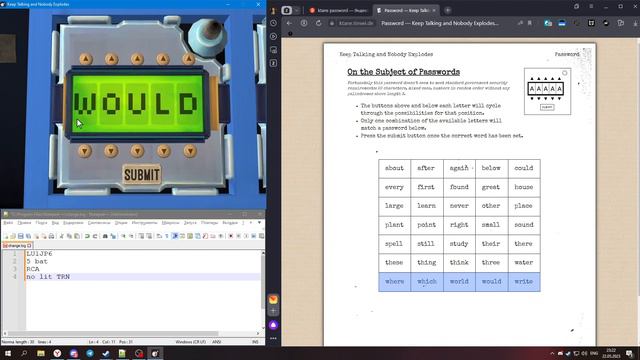640x360 pixels.
Task: Open downloads with the arrow icon in browser toolbar
Action: click(635, 24)
